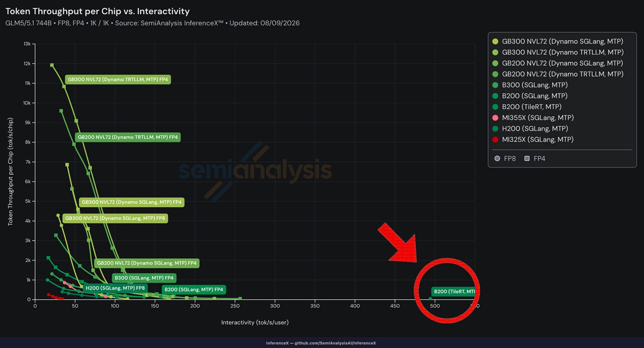The height and width of the screenshot is (348, 644).
Task: Toggle B300 (SGLang, MTP) legend entry
Action: [530, 85]
